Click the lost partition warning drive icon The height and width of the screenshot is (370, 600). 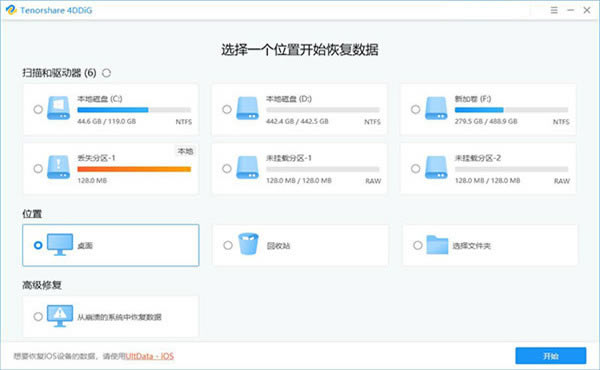[59, 167]
